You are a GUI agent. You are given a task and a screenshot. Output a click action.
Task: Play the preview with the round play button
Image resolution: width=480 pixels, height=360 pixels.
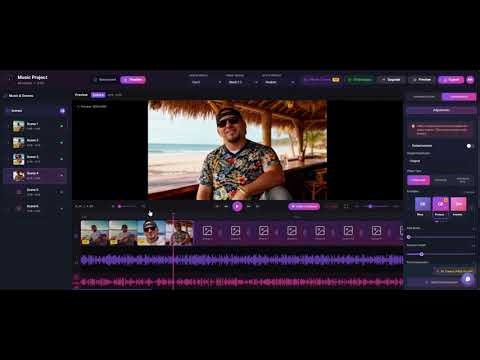click(237, 206)
